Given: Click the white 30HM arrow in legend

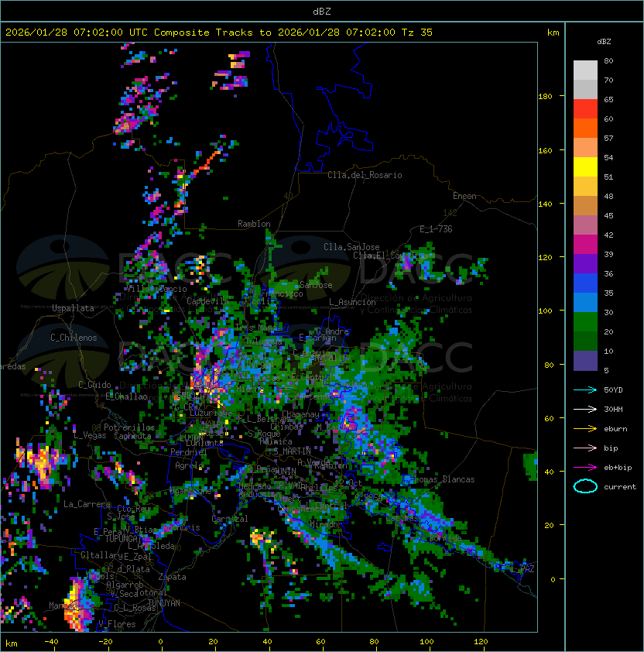Looking at the screenshot, I should 585,409.
